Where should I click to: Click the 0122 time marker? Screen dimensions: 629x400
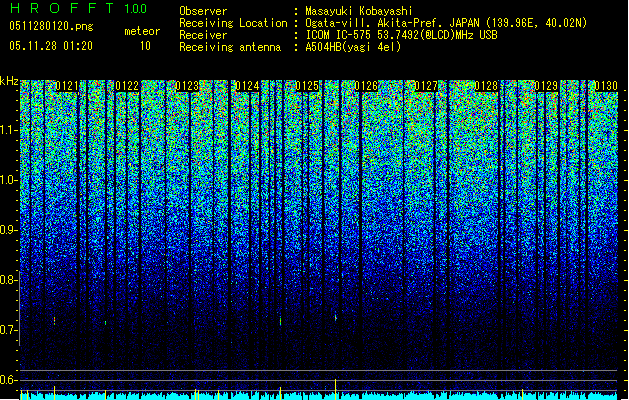coord(127,86)
